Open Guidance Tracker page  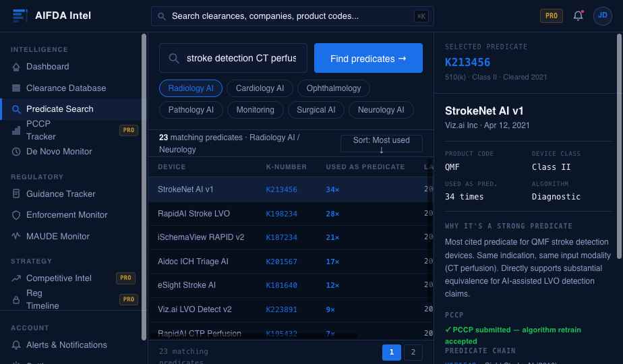tap(71, 194)
